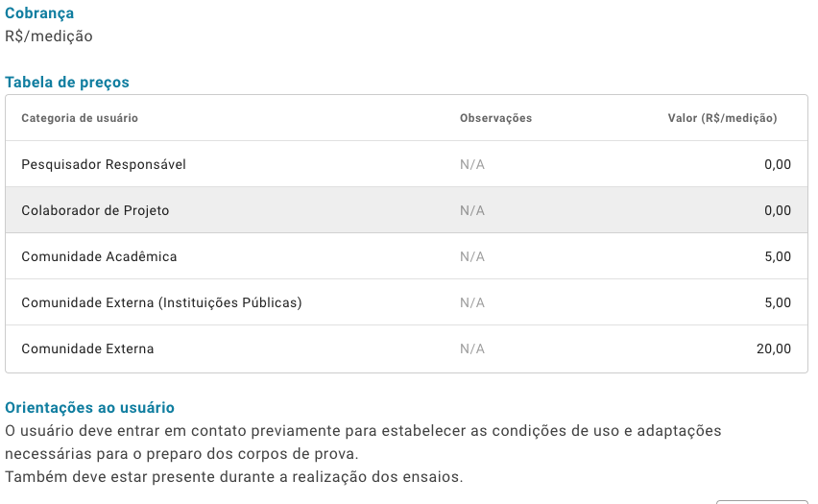
Task: Click the 5,00 value for Instituições Públicas
Action: pos(778,302)
